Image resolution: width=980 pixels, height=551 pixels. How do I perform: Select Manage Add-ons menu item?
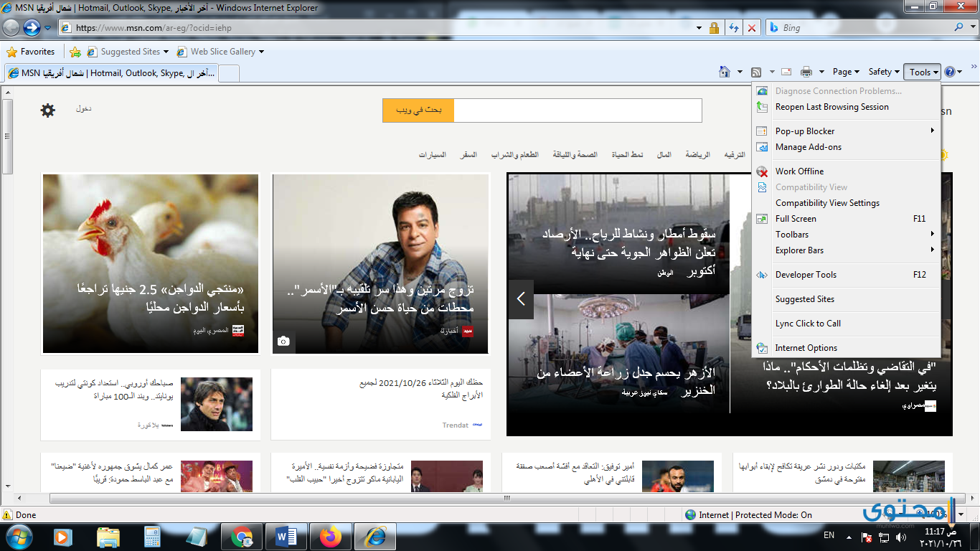point(847,147)
